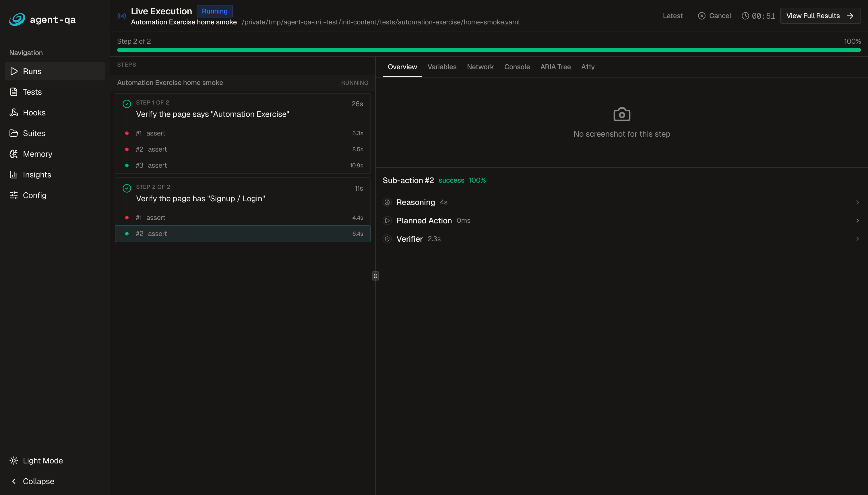Select Step 2 assert #1 row
Image resolution: width=868 pixels, height=495 pixels.
point(243,218)
